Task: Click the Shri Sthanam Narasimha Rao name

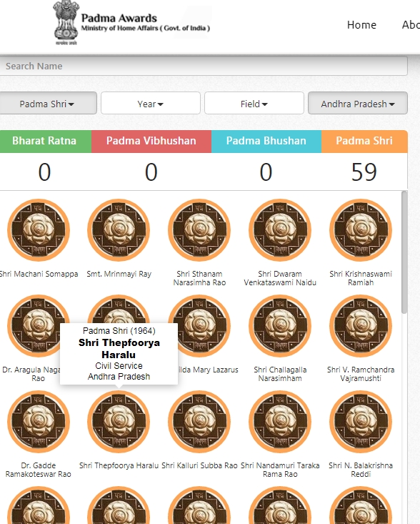Action: pos(199,278)
